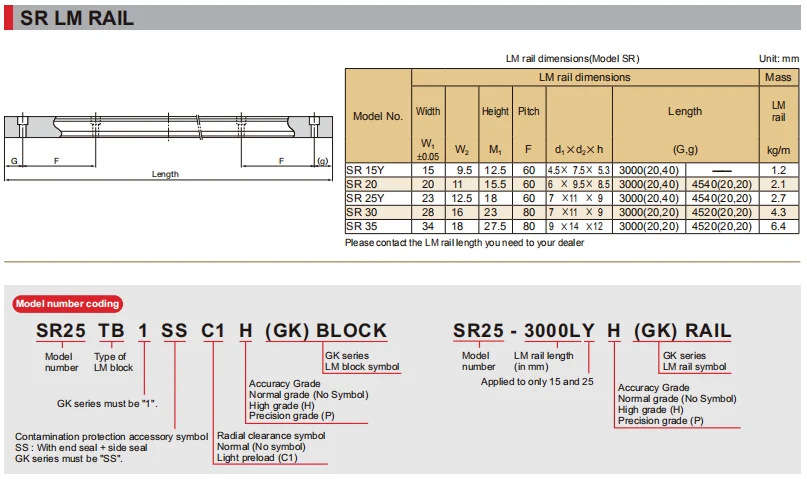Click the 'Length' label under the rail diagram
Image resolution: width=807 pixels, height=479 pixels.
pos(165,174)
